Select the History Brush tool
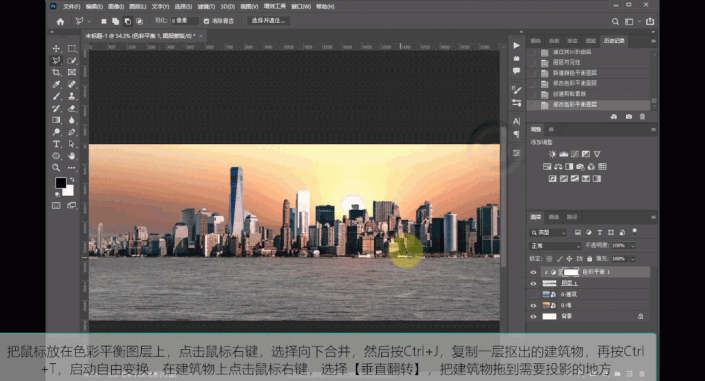This screenshot has width=705, height=381. [56, 108]
